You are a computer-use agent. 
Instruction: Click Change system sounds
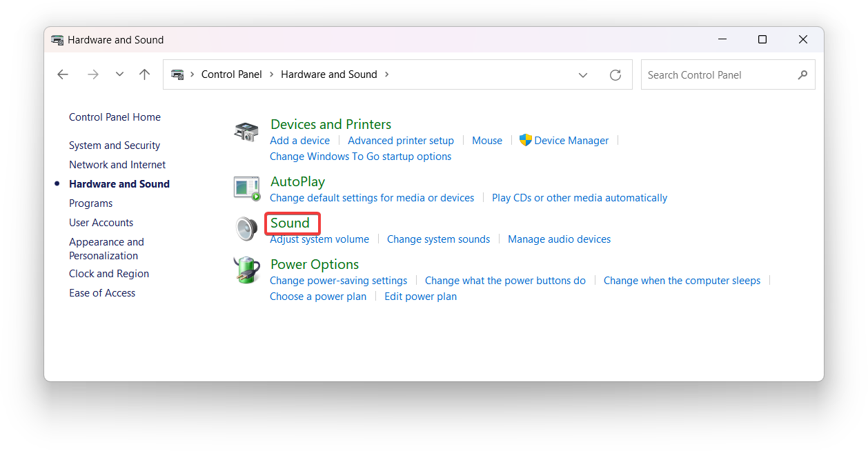438,239
